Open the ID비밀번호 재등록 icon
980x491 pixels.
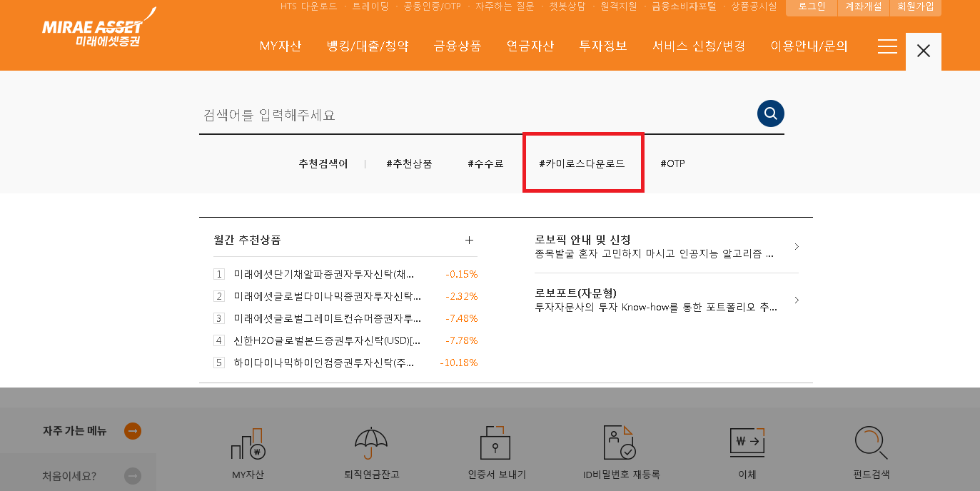[x=619, y=443]
